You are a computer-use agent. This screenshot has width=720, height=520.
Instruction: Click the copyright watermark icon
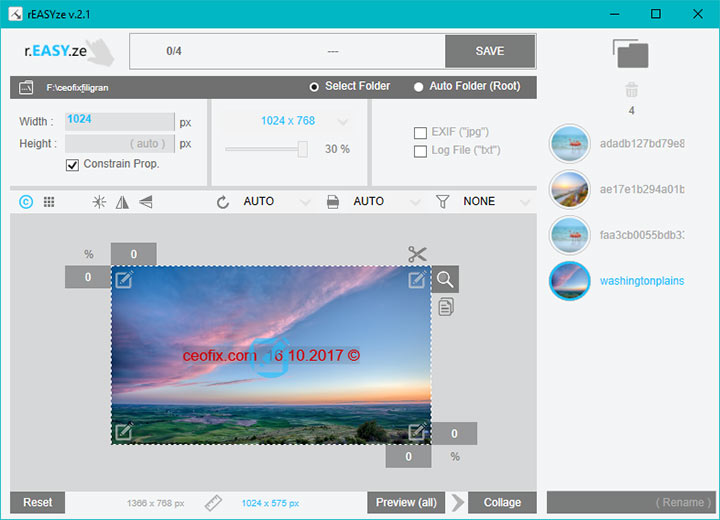point(26,202)
